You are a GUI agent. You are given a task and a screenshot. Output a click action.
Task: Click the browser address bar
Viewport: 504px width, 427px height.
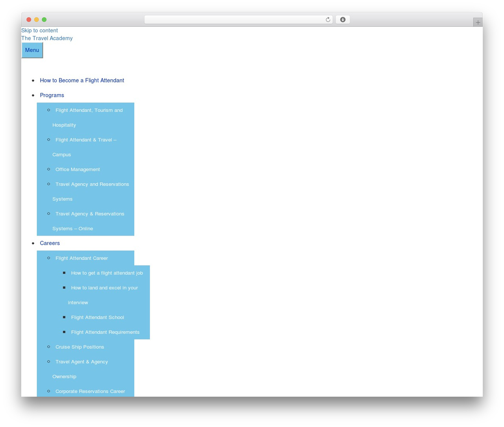pyautogui.click(x=238, y=20)
